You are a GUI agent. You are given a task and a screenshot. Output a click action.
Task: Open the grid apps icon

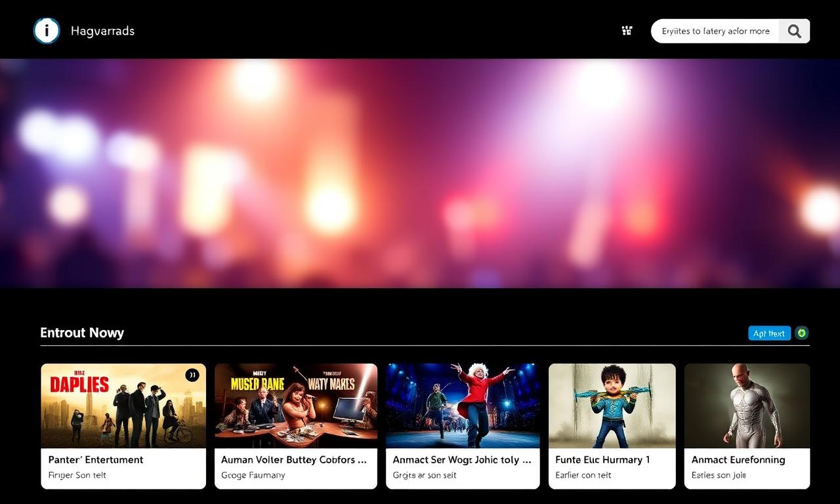pos(627,30)
